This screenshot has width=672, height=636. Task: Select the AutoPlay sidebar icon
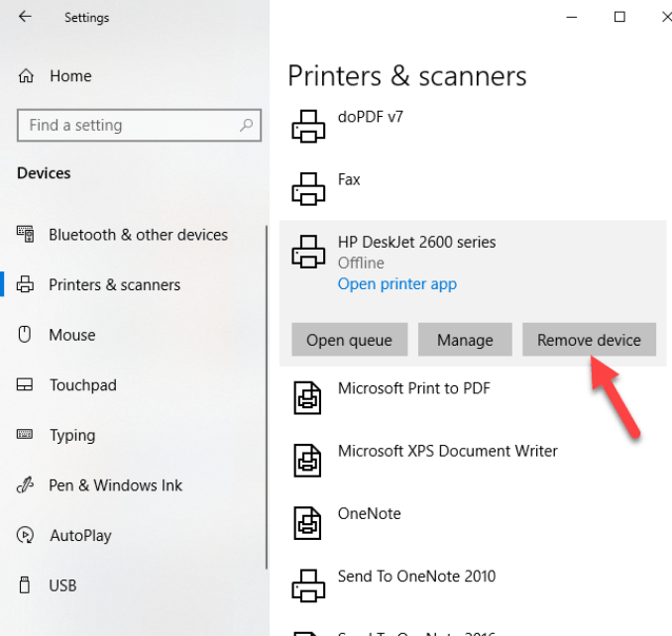click(25, 535)
